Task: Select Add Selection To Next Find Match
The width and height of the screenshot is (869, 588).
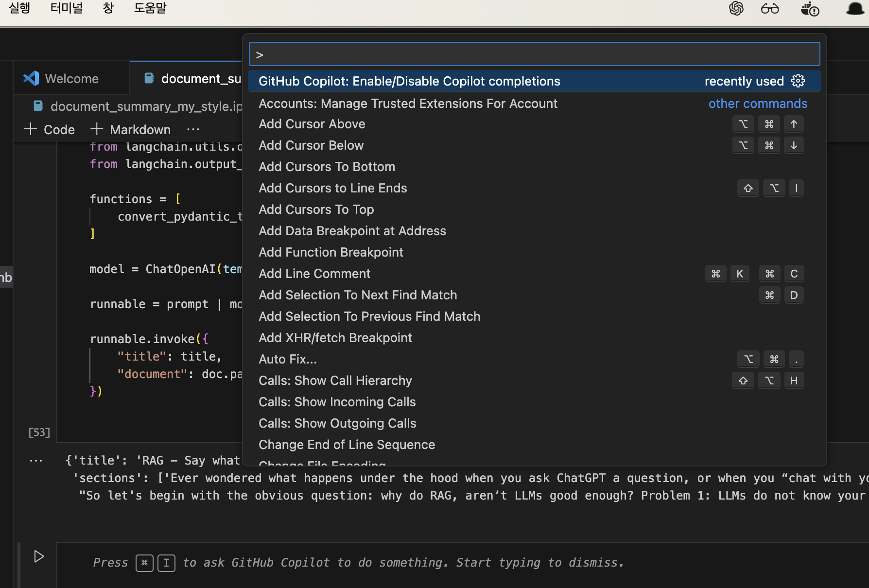Action: tap(535, 295)
